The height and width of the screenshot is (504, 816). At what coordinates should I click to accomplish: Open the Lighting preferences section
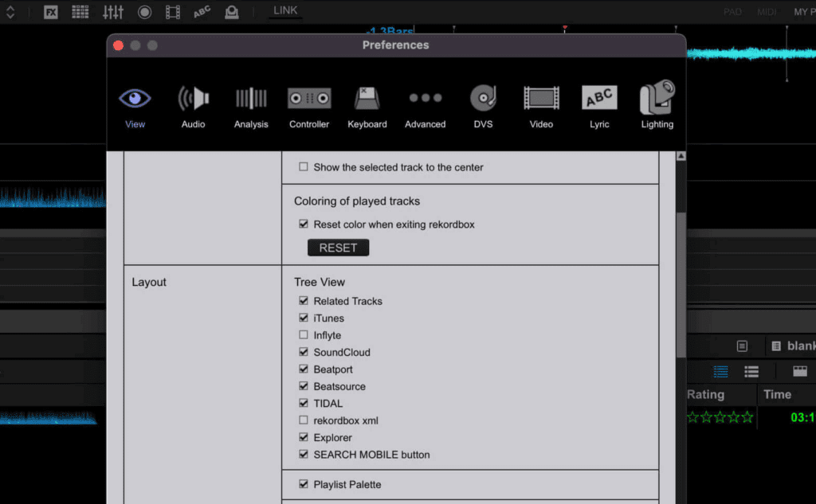click(x=657, y=107)
